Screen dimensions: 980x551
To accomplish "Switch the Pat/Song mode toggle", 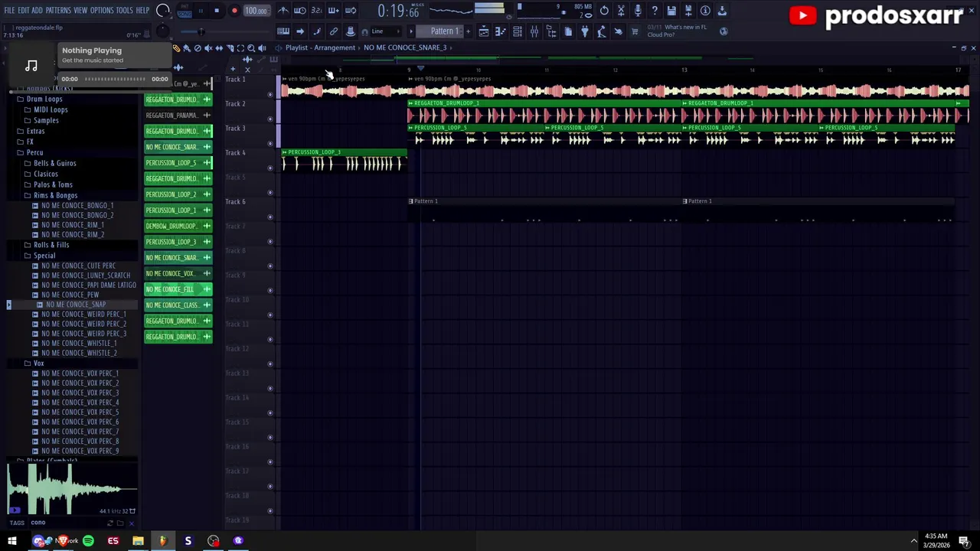I will (185, 11).
